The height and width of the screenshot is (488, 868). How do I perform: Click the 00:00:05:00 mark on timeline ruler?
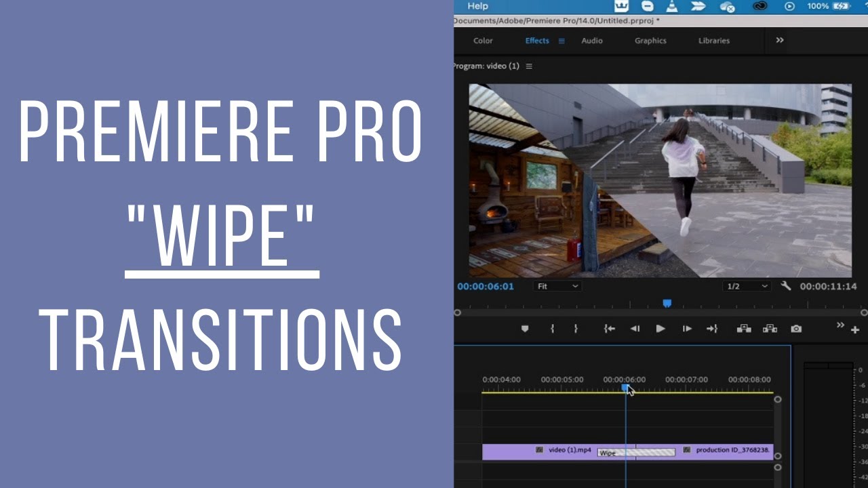point(562,380)
